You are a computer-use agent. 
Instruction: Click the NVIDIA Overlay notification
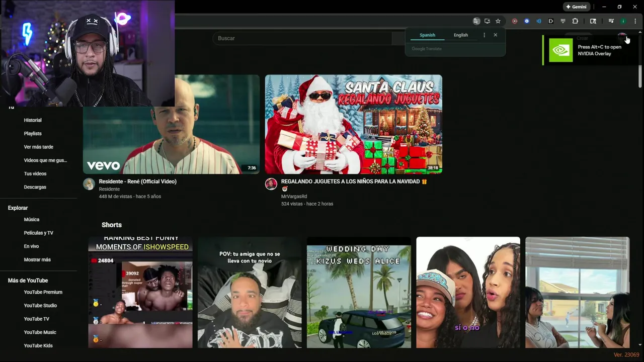590,50
